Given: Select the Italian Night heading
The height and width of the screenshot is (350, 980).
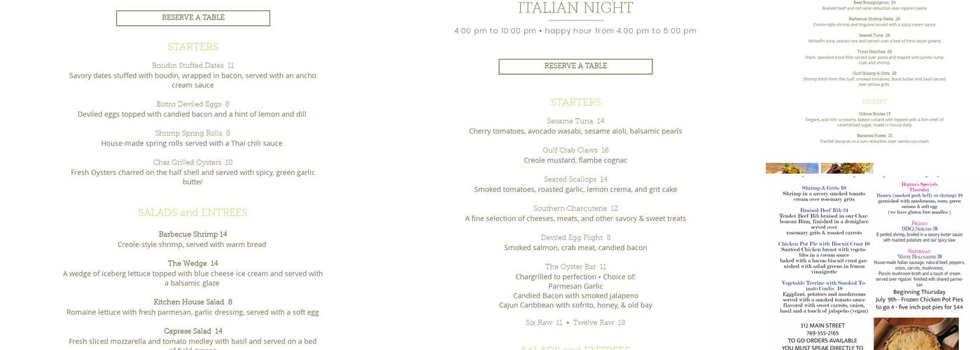Looking at the screenshot, I should [x=575, y=8].
